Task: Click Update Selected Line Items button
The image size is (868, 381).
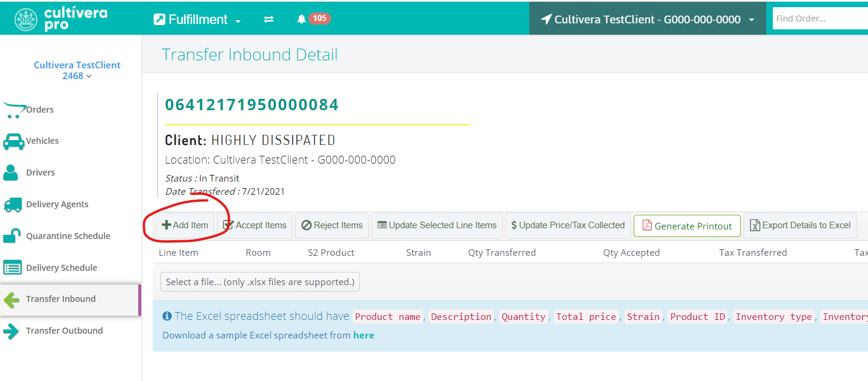Action: tap(437, 225)
